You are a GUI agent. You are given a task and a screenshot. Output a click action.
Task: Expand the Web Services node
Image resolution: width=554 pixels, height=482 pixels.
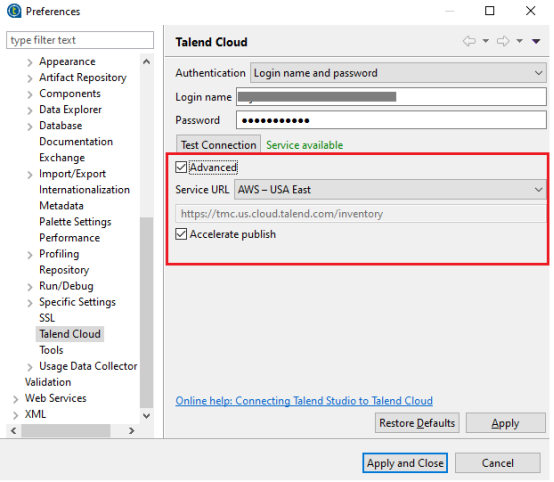pos(15,399)
